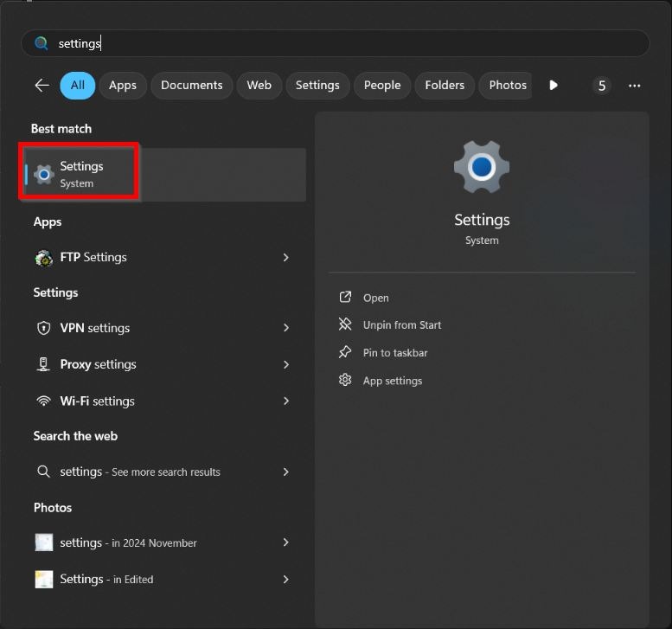
Task: Expand VPN settings result chevron
Action: 285,328
